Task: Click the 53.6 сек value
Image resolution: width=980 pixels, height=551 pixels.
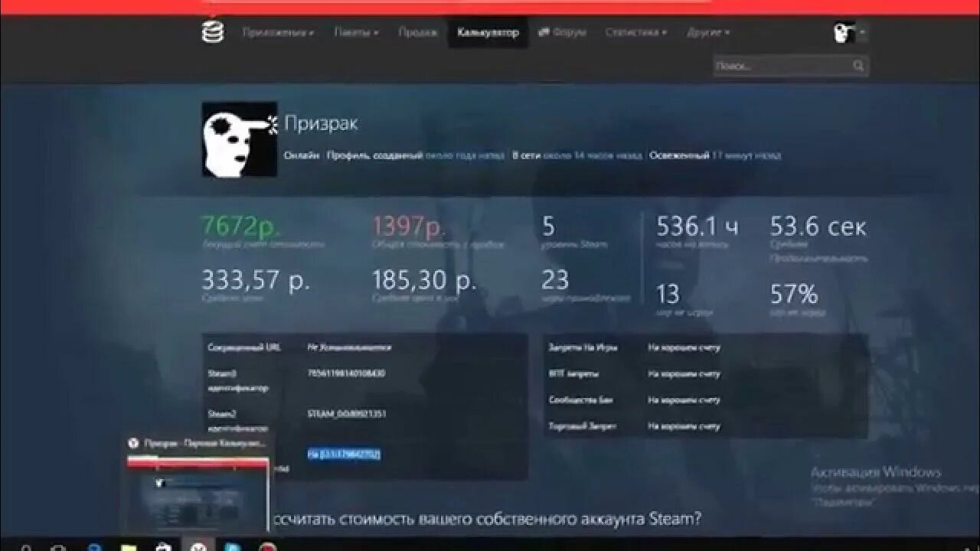Action: [x=818, y=226]
